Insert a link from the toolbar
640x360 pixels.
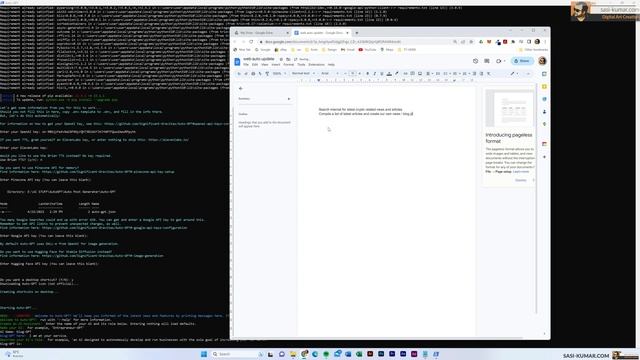click(405, 73)
